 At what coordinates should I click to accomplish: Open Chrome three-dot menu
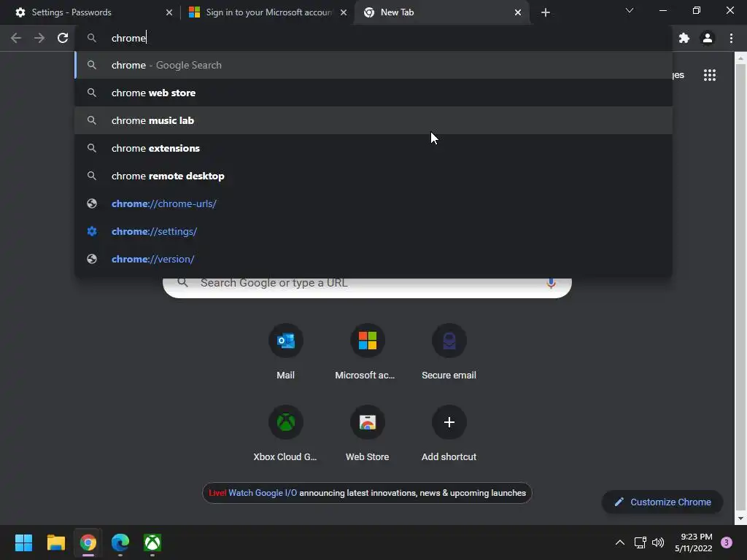pos(731,38)
